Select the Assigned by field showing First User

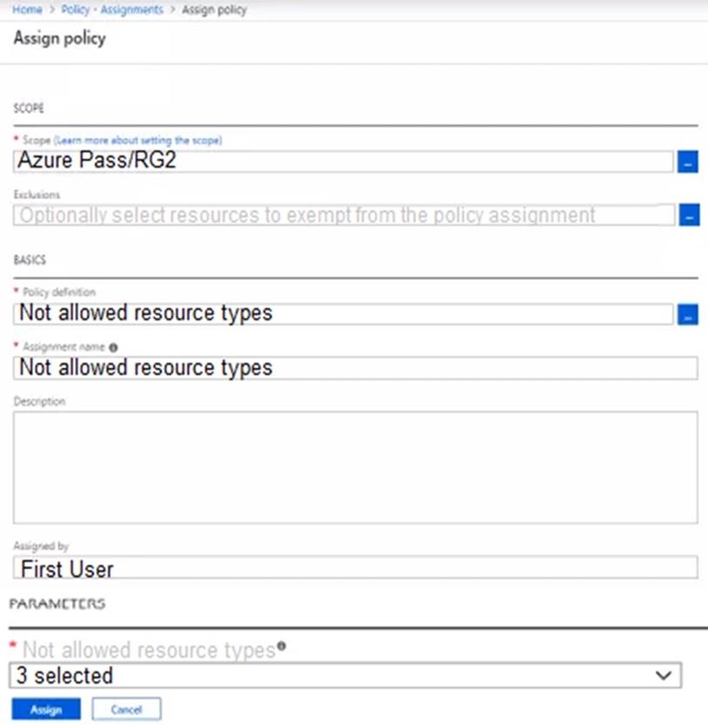coord(355,569)
